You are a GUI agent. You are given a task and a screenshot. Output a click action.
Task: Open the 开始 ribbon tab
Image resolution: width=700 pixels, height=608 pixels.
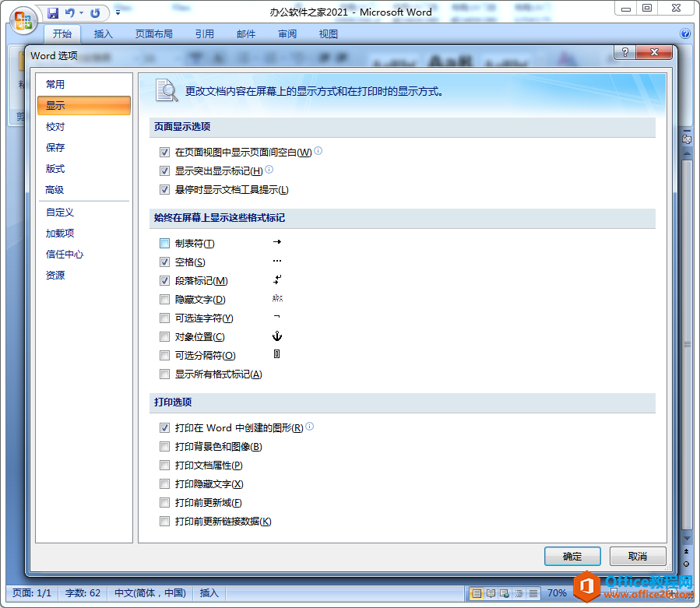tap(62, 34)
